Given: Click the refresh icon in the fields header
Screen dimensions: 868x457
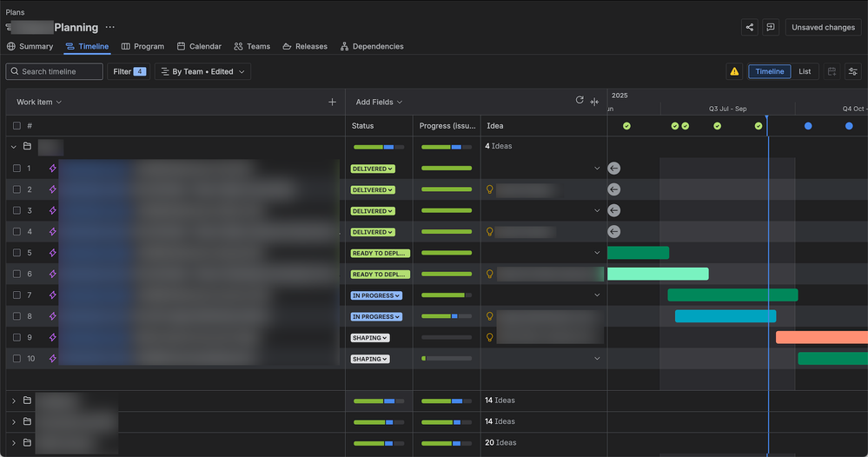Looking at the screenshot, I should 580,100.
